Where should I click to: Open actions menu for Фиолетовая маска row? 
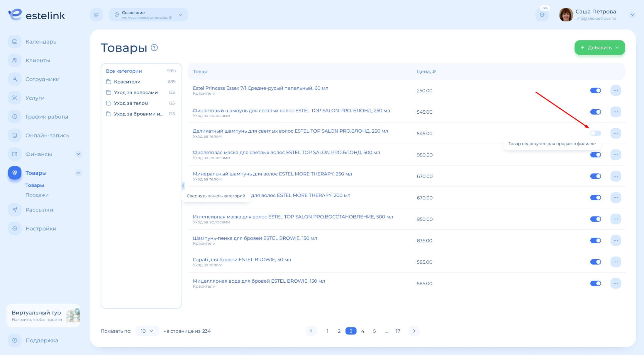(x=616, y=155)
